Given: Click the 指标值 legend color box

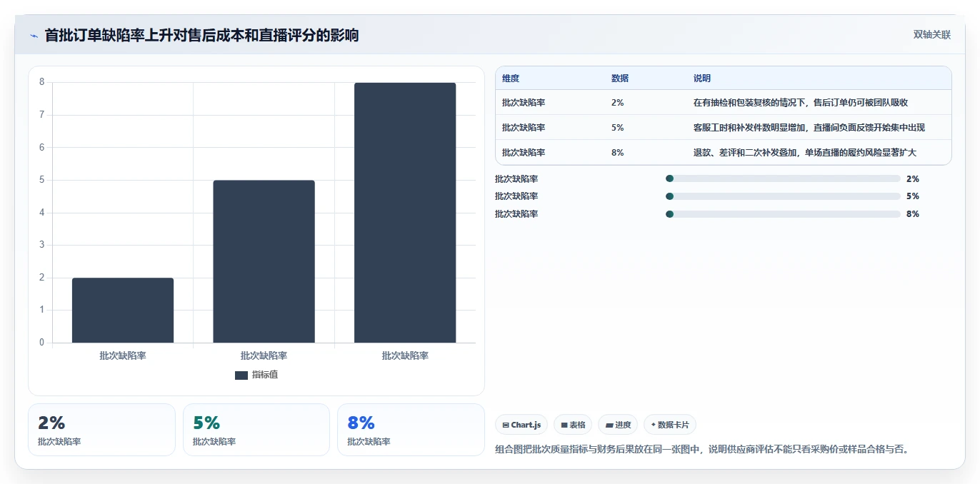Looking at the screenshot, I should [x=241, y=375].
